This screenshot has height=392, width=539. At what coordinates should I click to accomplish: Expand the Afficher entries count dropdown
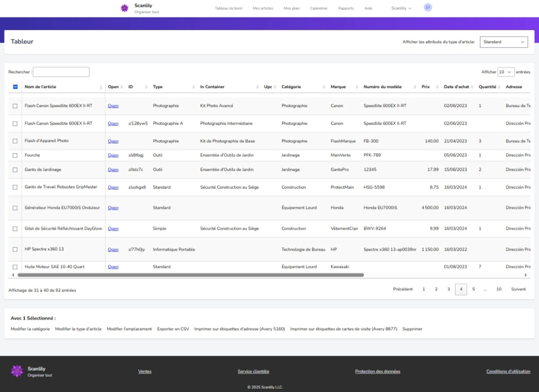coord(506,72)
